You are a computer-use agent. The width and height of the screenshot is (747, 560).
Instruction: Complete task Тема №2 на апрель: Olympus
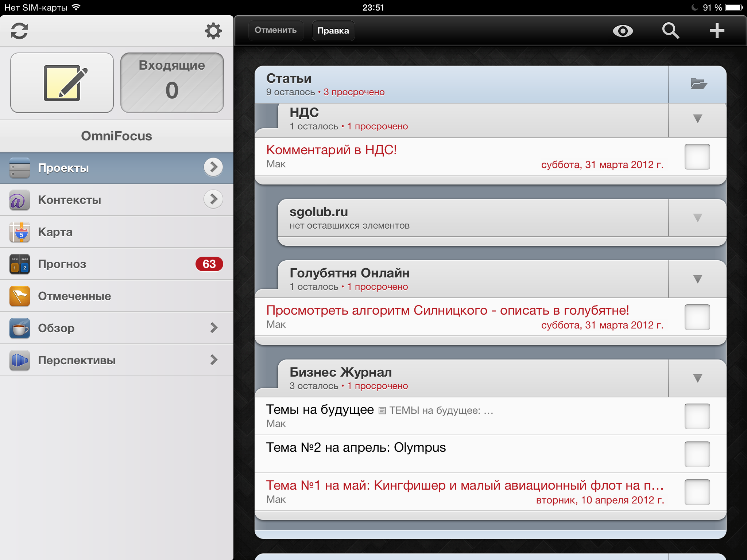697,454
